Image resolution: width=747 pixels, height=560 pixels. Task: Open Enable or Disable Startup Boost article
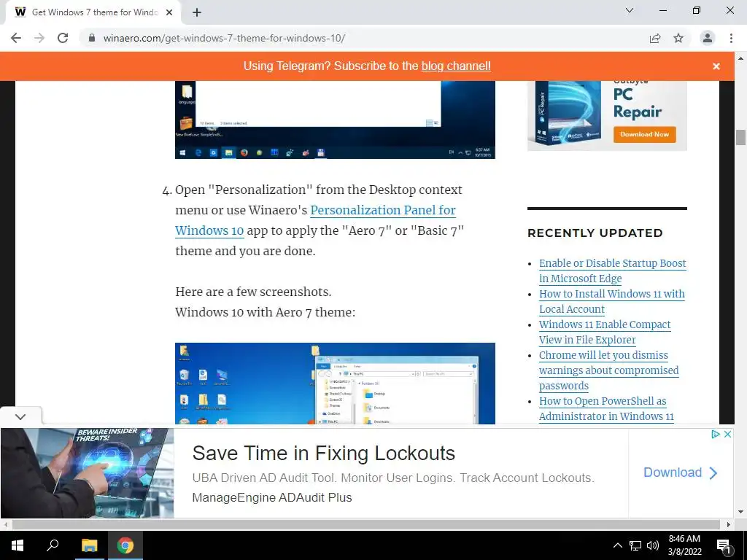coord(612,271)
